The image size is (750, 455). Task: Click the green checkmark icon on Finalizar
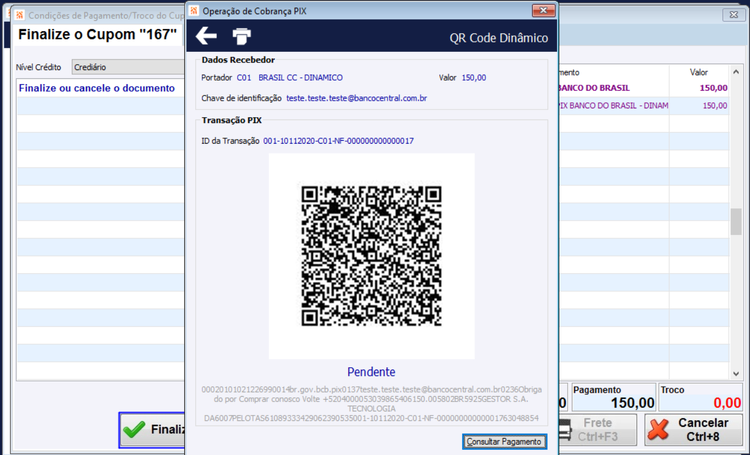(x=134, y=429)
